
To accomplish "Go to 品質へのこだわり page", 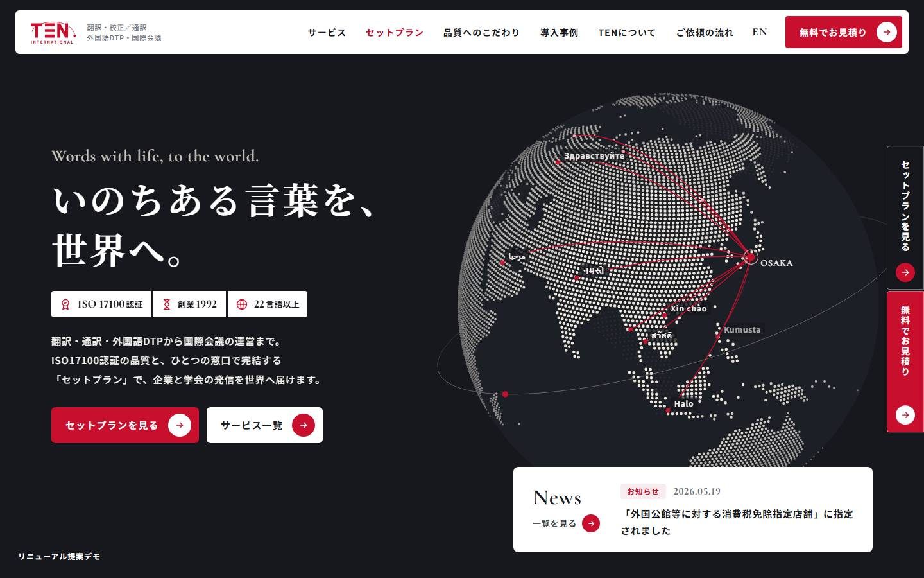I will point(482,33).
